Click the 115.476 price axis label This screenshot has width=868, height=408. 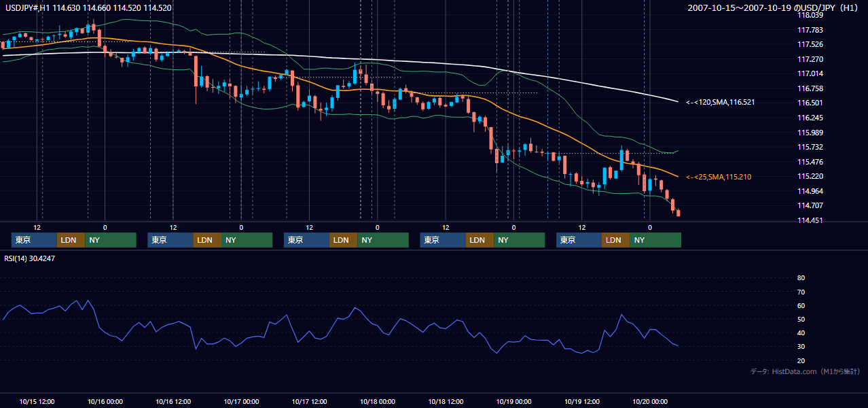click(x=810, y=162)
